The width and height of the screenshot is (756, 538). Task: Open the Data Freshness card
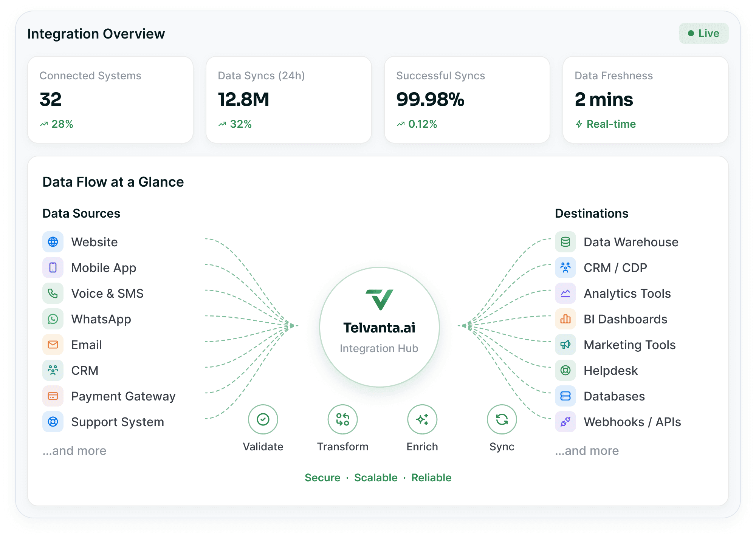tap(646, 100)
